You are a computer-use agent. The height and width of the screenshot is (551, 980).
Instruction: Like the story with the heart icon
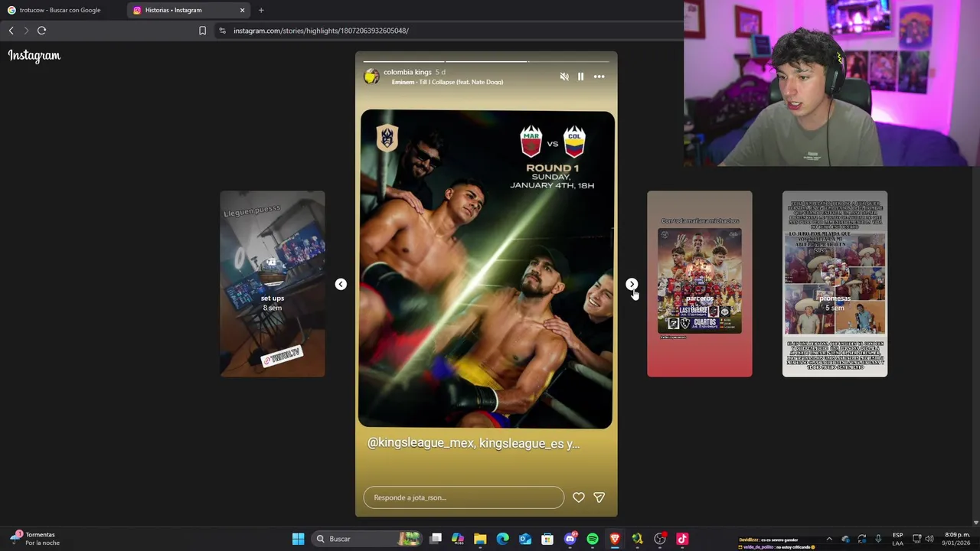tap(579, 497)
